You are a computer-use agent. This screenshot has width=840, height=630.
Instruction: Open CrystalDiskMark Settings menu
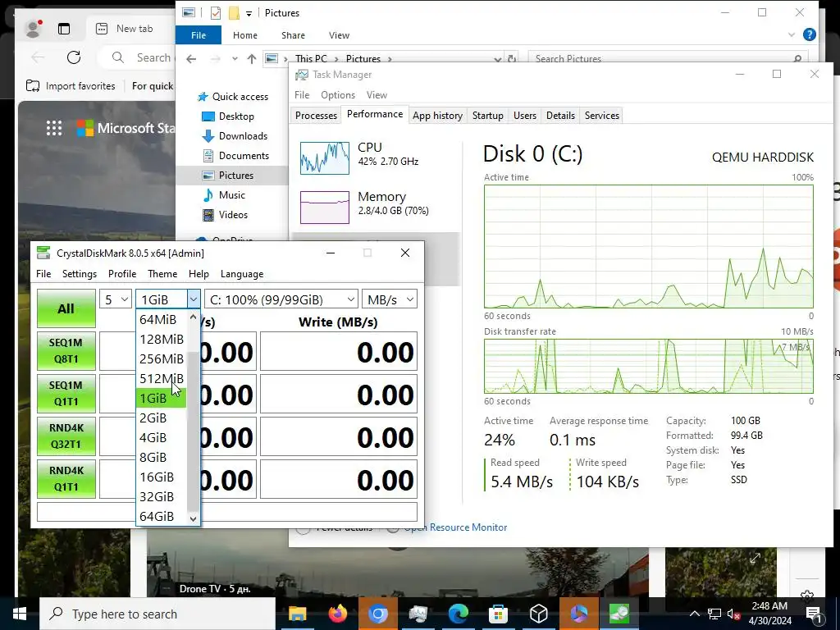[80, 274]
